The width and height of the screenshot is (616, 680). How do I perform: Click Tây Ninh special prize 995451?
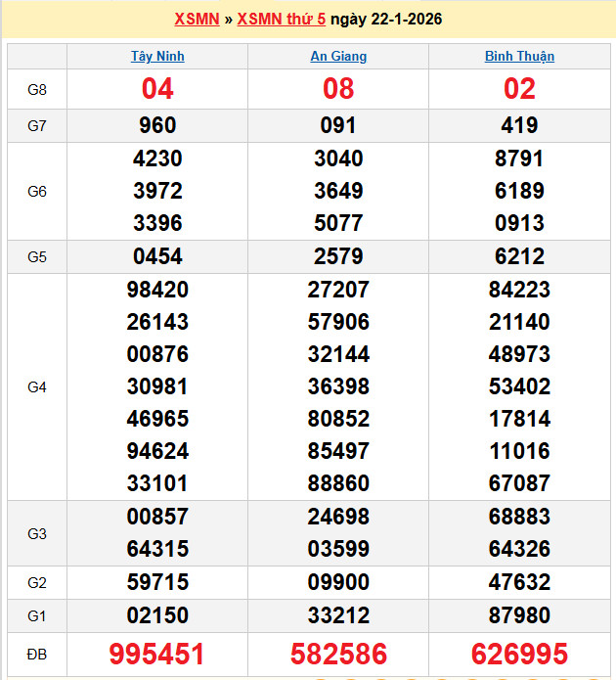click(x=157, y=654)
